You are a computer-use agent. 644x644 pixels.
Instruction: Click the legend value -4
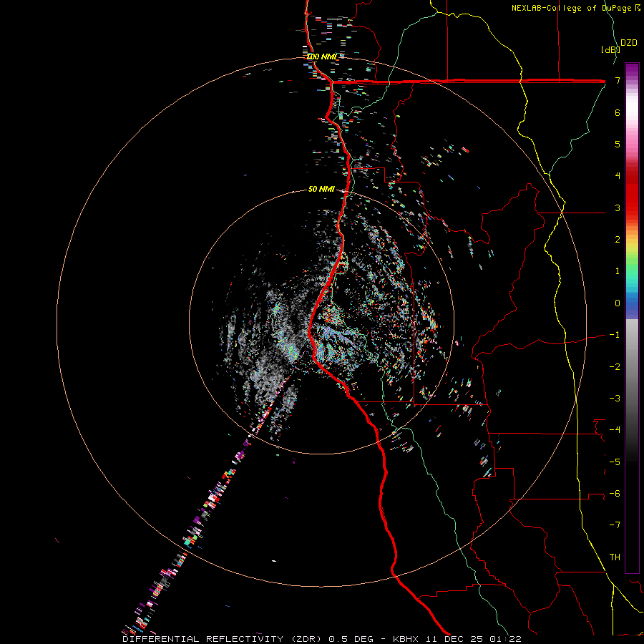(615, 430)
